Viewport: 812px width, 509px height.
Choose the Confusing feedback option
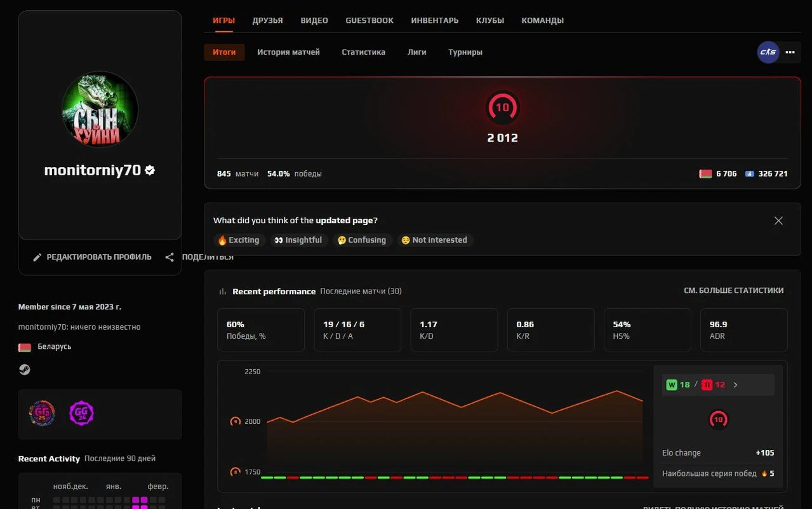[361, 240]
